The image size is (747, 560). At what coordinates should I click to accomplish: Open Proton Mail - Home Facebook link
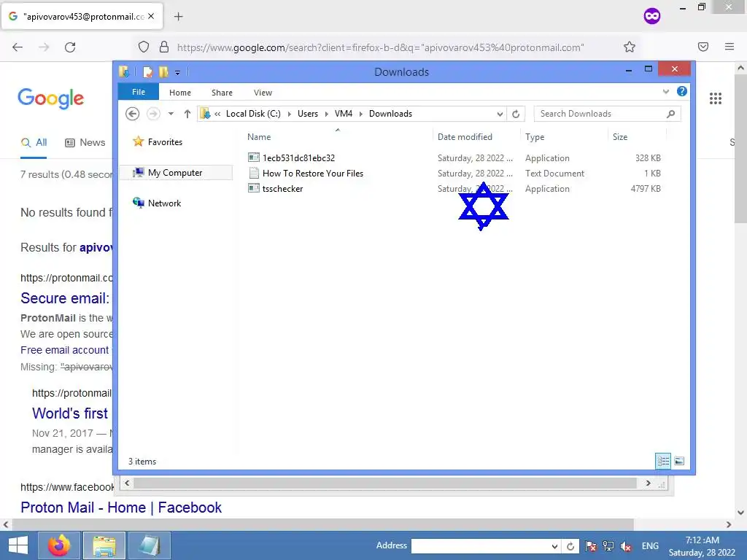121,507
